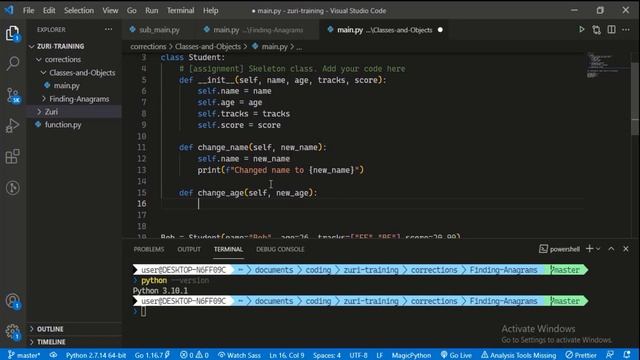Open the Search view icon
The height and width of the screenshot is (360, 640).
[13, 63]
